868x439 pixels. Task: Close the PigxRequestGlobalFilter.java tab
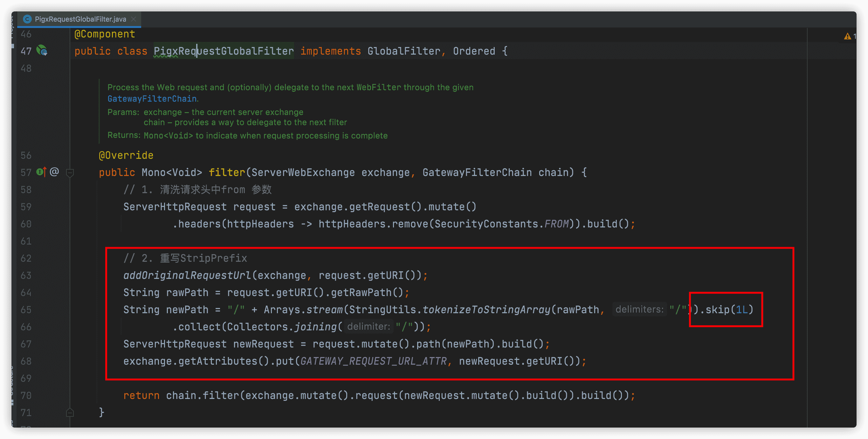(134, 19)
